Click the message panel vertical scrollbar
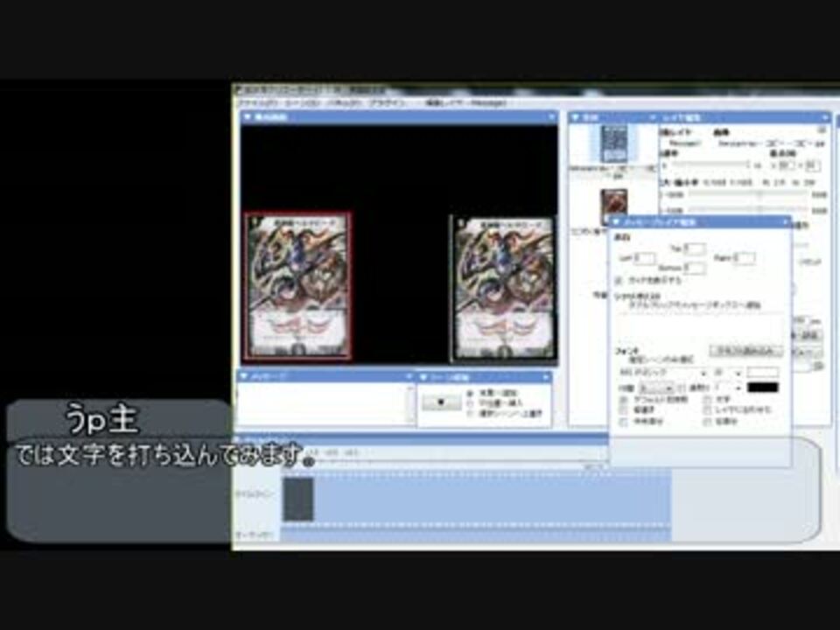The height and width of the screenshot is (630, 840). tap(410, 403)
